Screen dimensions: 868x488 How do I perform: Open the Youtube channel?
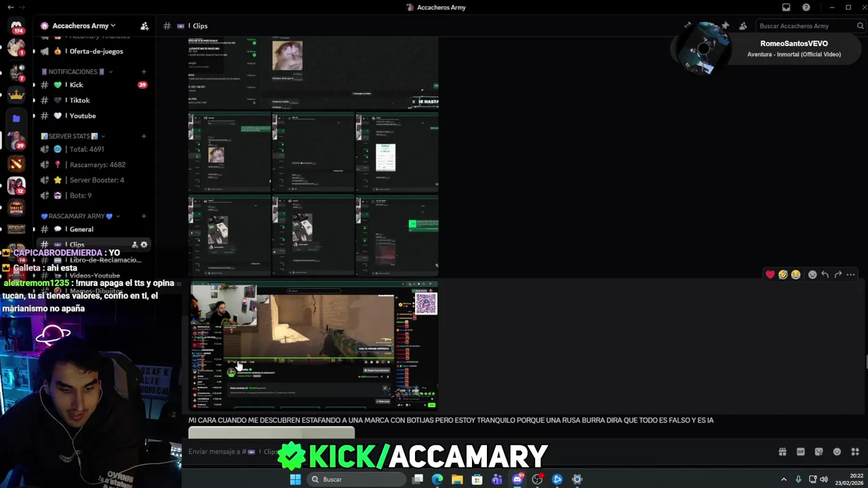(94, 116)
